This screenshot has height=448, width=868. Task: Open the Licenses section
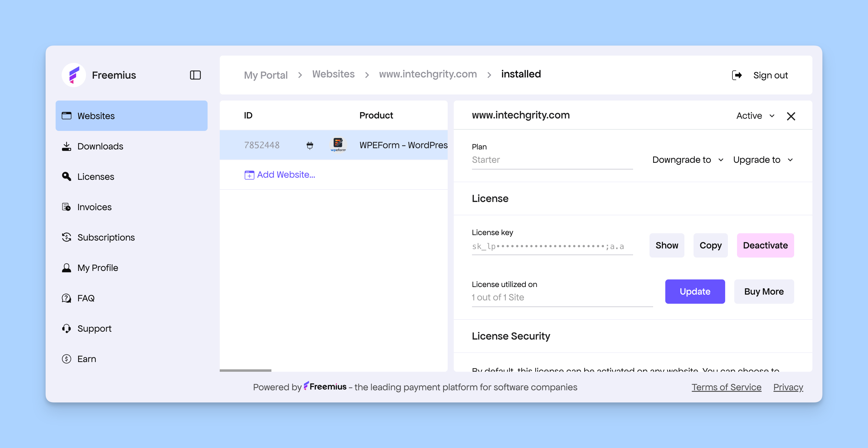pos(95,176)
